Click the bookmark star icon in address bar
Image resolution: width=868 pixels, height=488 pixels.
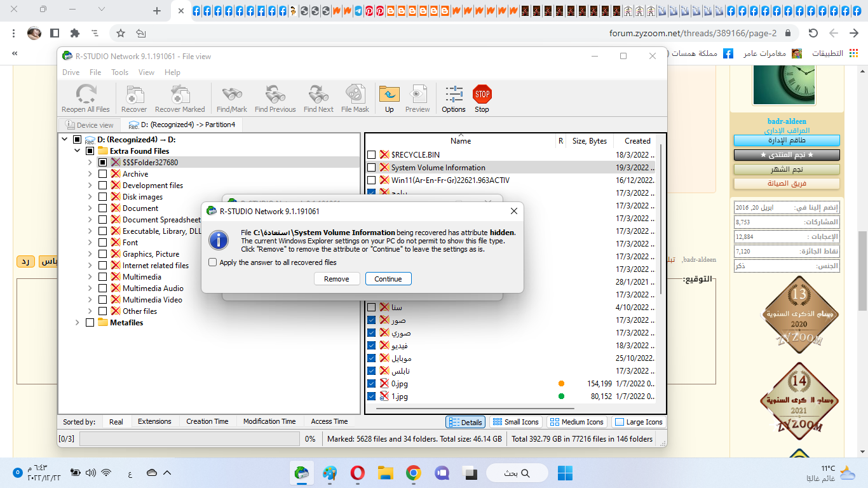(121, 33)
